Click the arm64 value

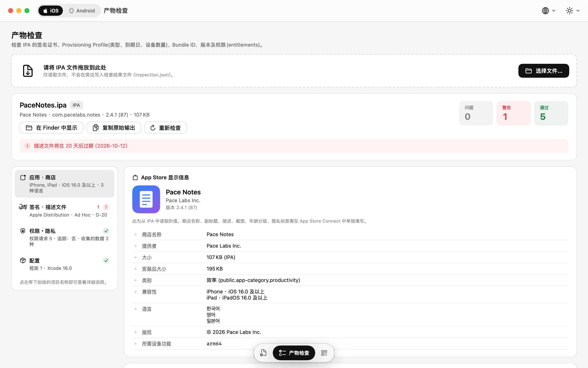(214, 344)
